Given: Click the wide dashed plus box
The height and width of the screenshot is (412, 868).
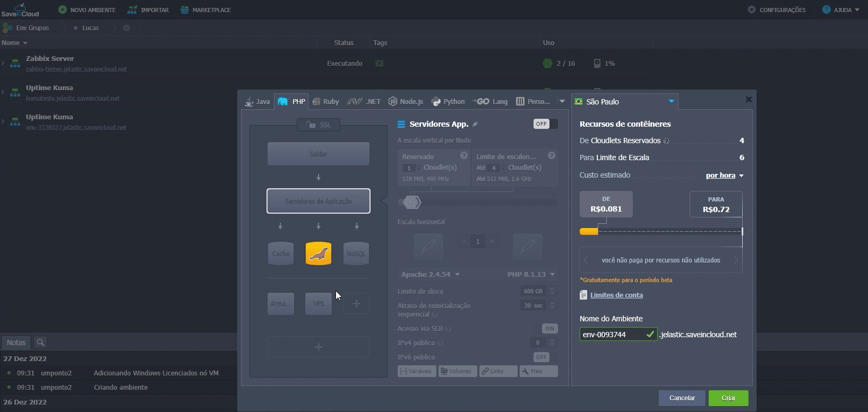Looking at the screenshot, I should (x=319, y=347).
